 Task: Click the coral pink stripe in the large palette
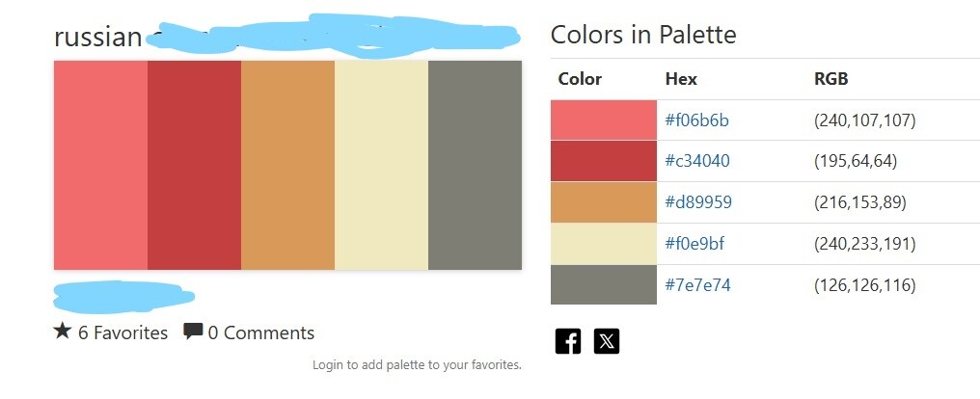tap(100, 165)
